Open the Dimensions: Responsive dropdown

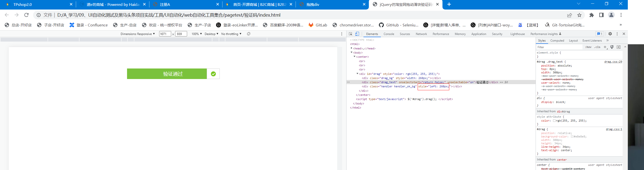138,34
